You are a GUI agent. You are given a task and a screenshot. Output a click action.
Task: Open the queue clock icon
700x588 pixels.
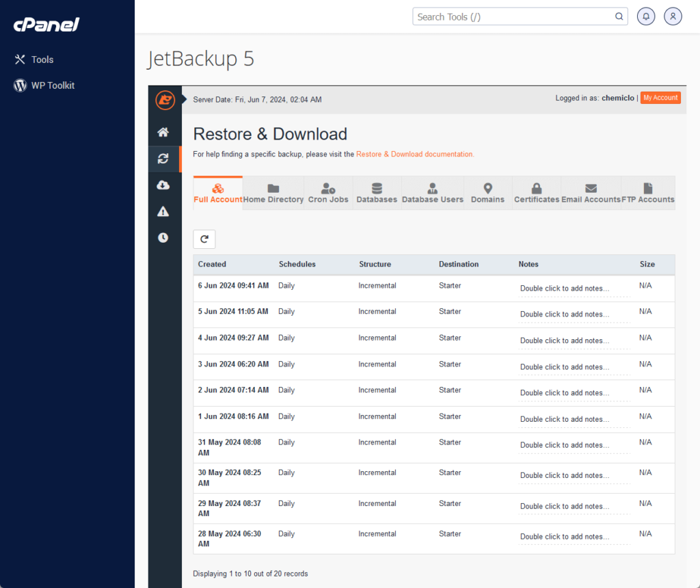tap(163, 237)
